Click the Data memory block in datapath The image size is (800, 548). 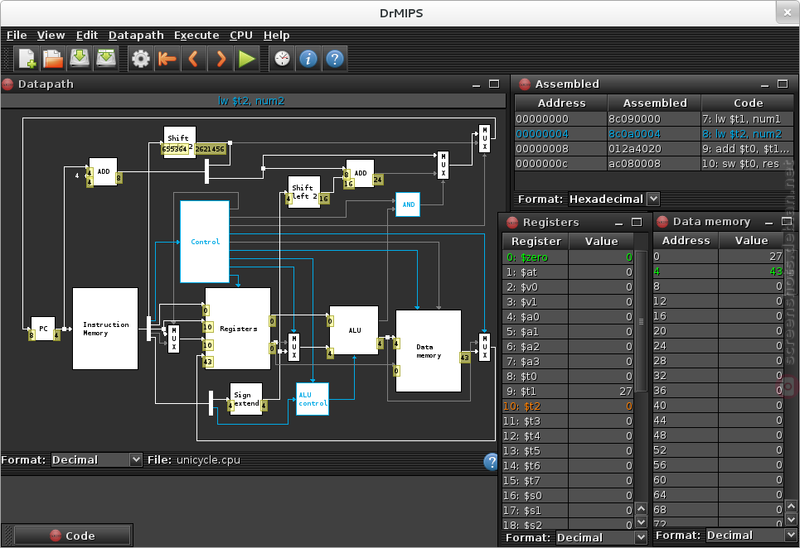point(428,351)
